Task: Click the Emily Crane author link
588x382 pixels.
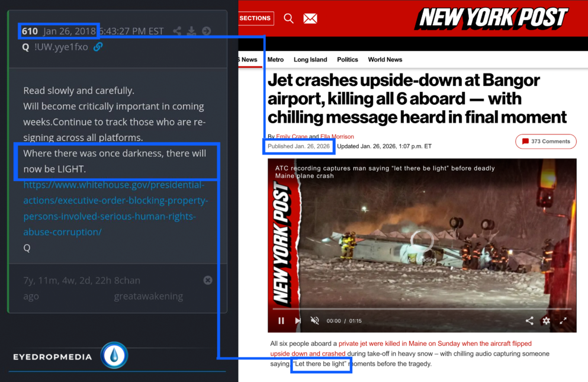Action: click(291, 137)
